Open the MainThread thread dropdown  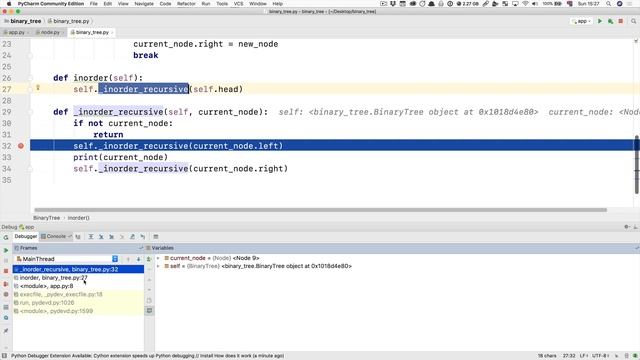(67, 259)
